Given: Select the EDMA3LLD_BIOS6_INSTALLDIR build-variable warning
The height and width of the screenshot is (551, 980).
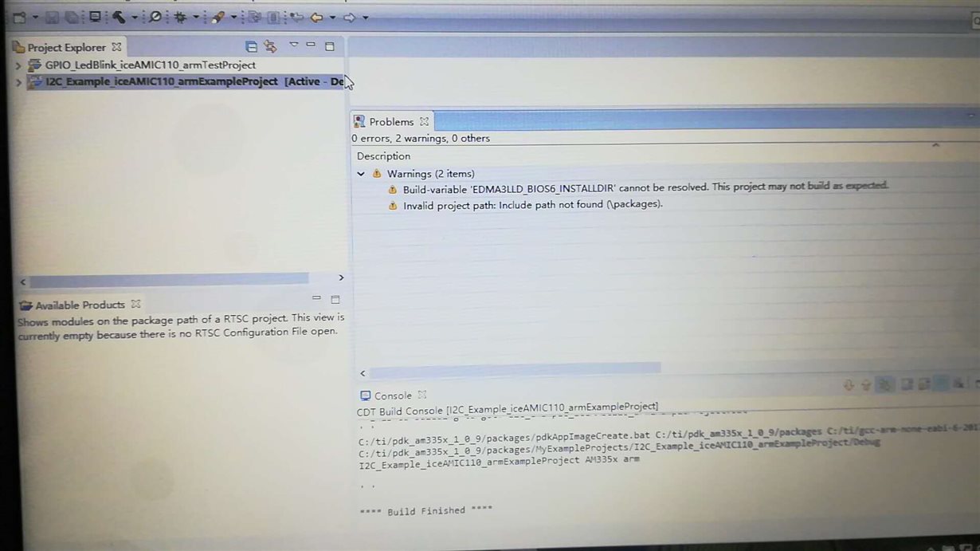Looking at the screenshot, I should pos(645,187).
